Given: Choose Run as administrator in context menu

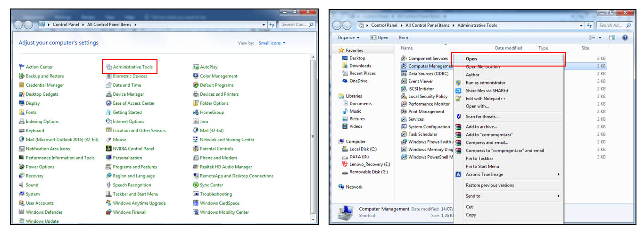Looking at the screenshot, I should coord(508,83).
